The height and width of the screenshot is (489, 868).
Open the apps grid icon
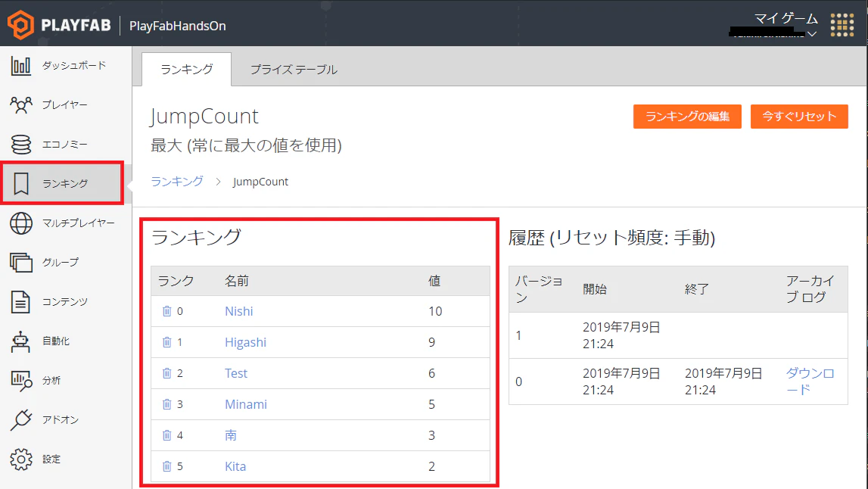click(842, 25)
